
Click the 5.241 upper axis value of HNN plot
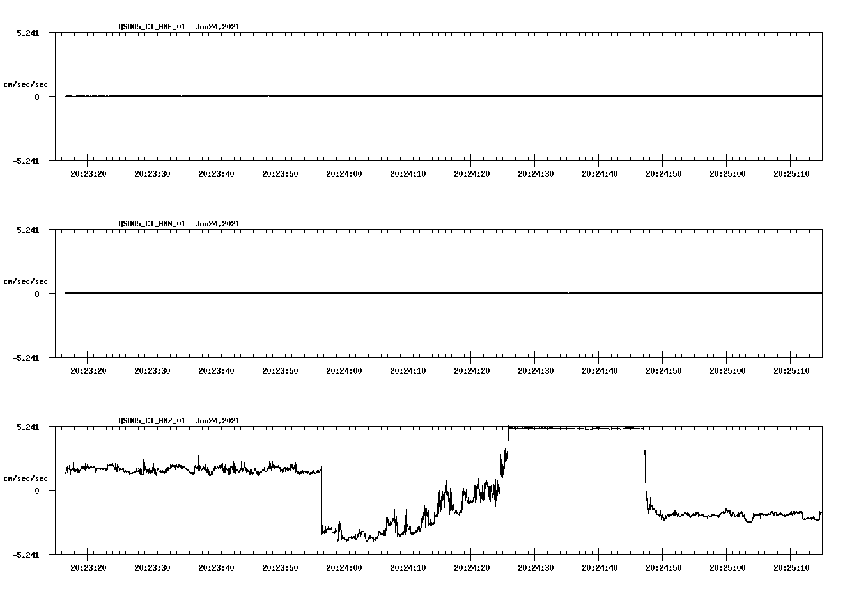point(27,230)
